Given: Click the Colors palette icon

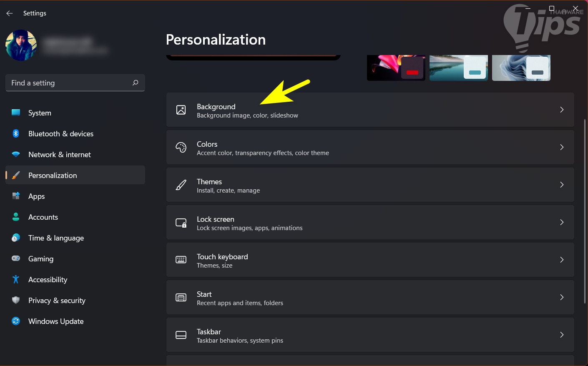Looking at the screenshot, I should pos(181,147).
